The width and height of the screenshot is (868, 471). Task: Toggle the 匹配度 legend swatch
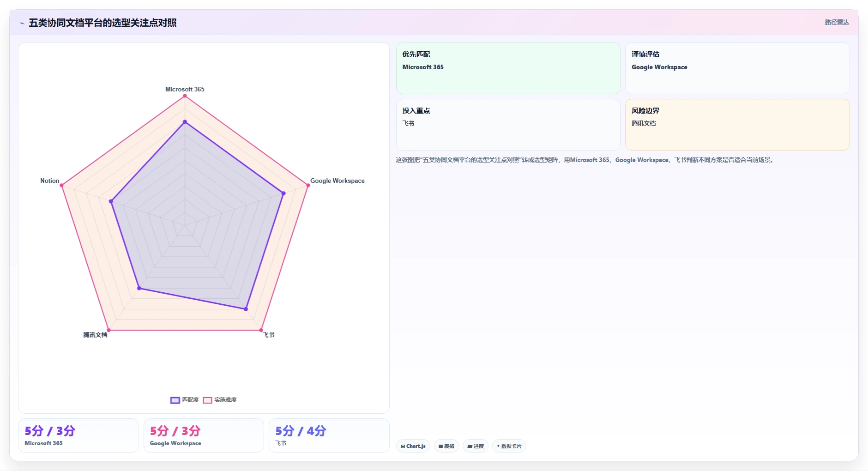(x=175, y=400)
